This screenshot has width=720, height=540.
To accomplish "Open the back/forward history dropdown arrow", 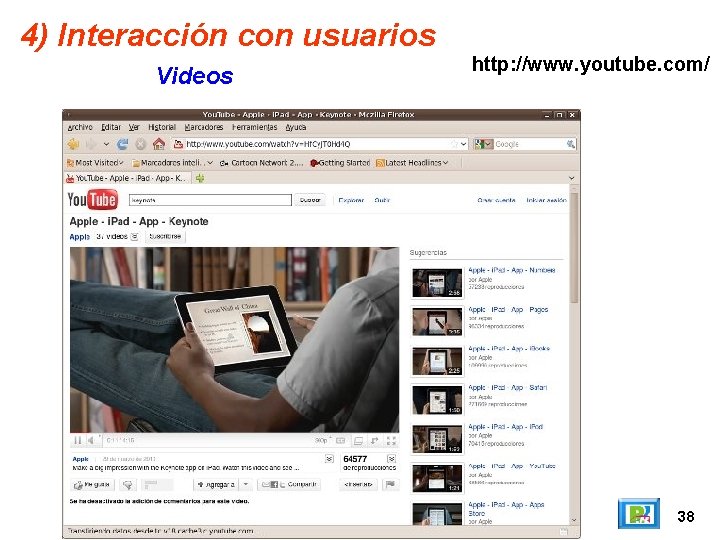I will click(107, 144).
